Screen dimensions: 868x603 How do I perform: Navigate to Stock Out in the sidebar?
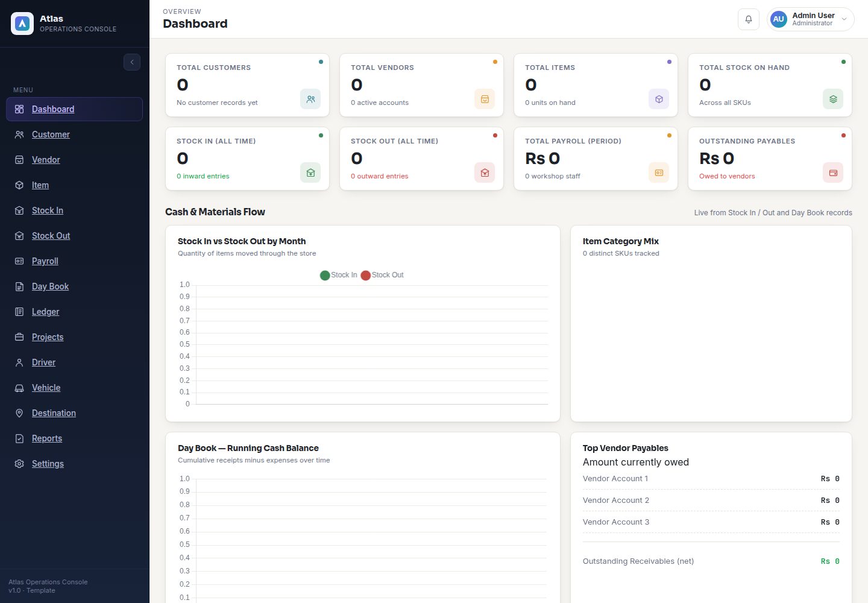75,236
